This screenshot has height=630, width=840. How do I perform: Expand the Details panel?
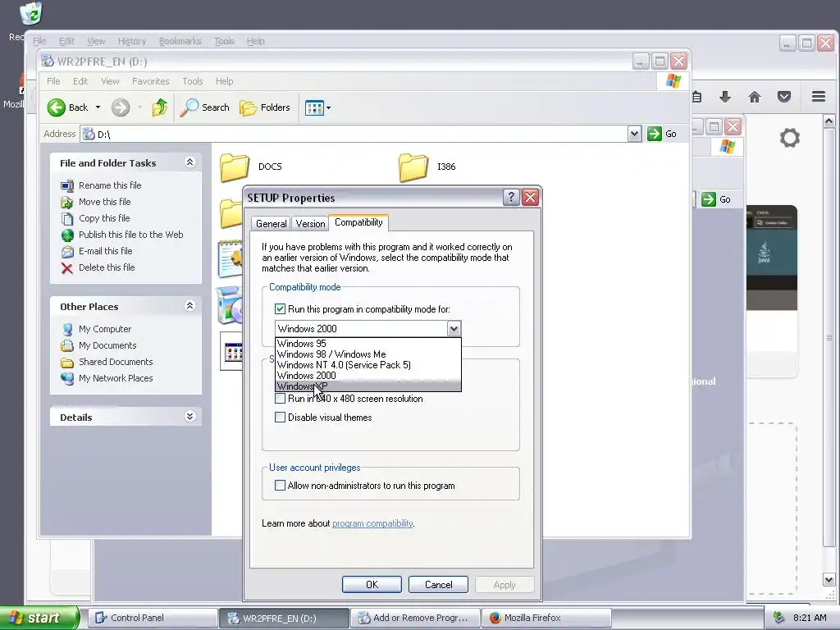pyautogui.click(x=189, y=417)
